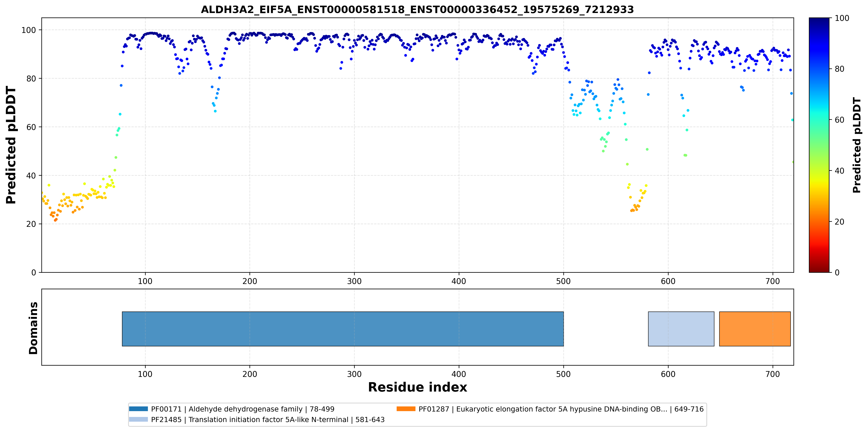The image size is (868, 432).
Task: Click the pLDDT colorbar gradient
Action: (x=819, y=145)
